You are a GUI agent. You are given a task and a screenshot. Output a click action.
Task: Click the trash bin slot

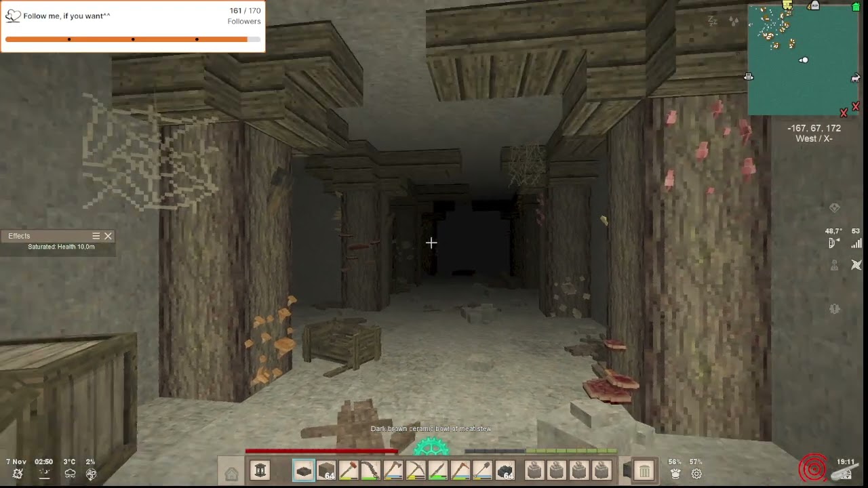644,470
